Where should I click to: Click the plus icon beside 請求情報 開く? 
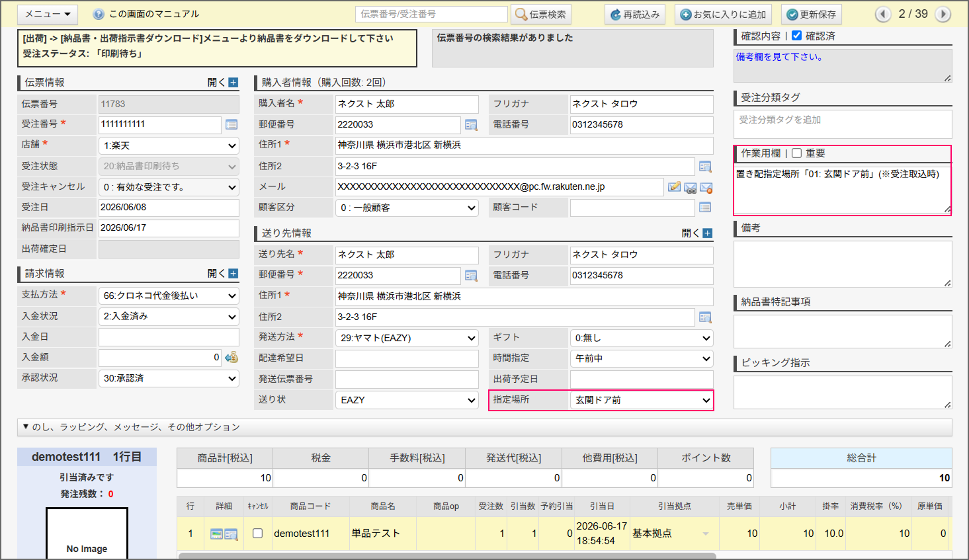point(233,274)
